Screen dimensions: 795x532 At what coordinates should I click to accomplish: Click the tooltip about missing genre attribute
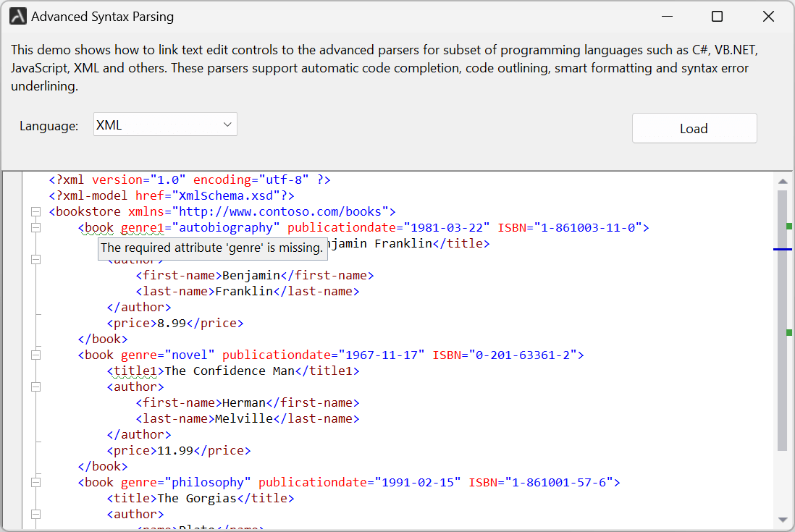click(x=212, y=248)
